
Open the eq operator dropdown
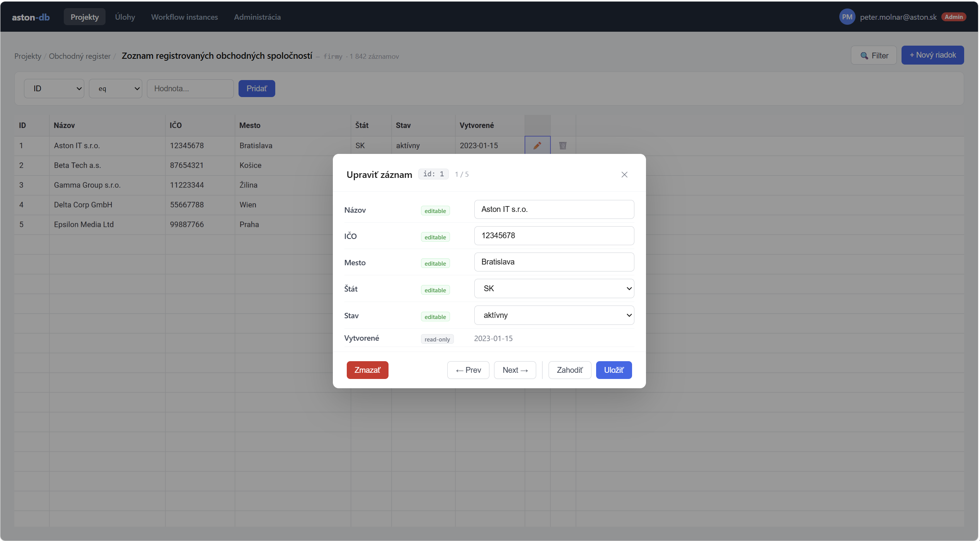point(116,89)
